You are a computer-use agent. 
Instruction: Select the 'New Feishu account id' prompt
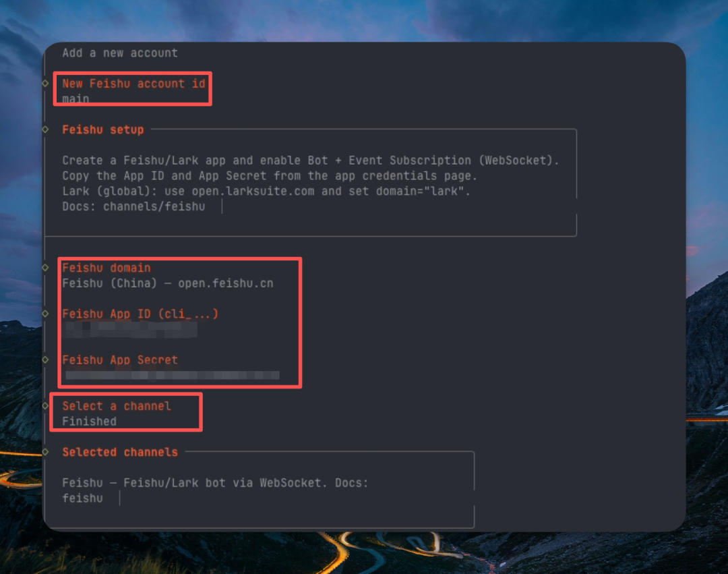[x=133, y=84]
